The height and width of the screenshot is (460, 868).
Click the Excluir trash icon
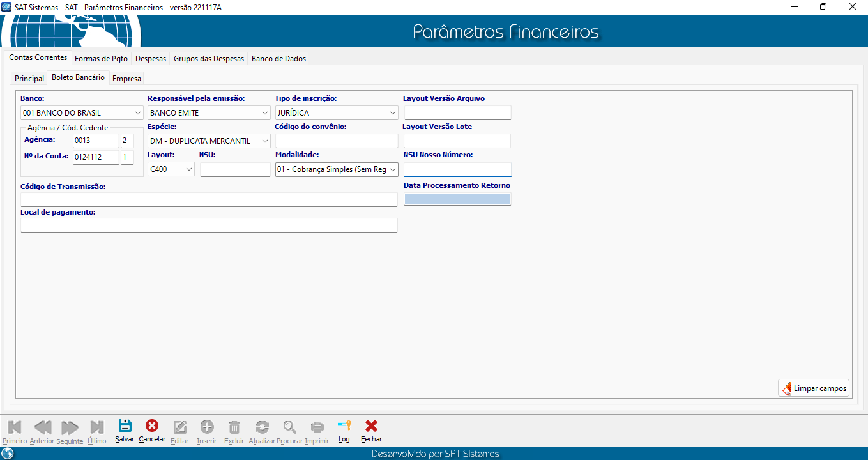(234, 427)
